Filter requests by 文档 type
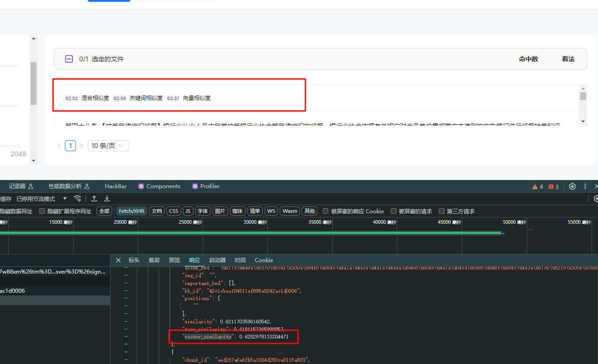The image size is (598, 364). pos(157,211)
